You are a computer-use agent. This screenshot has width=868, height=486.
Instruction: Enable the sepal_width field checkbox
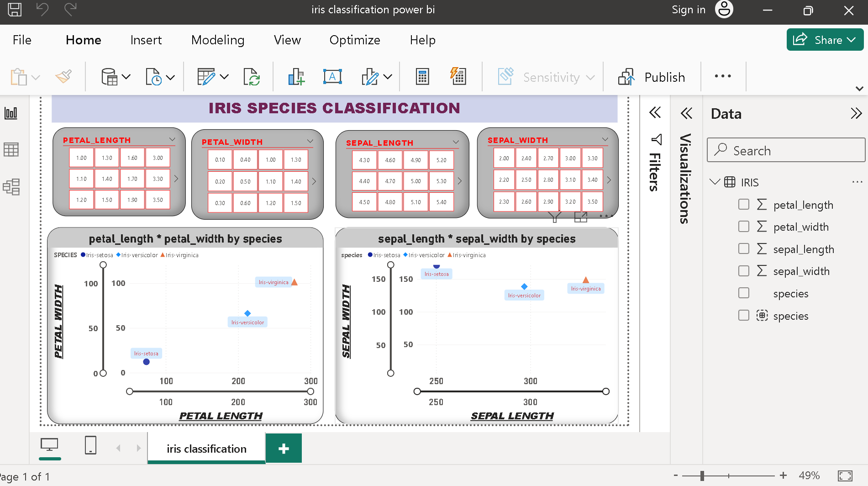tap(744, 270)
